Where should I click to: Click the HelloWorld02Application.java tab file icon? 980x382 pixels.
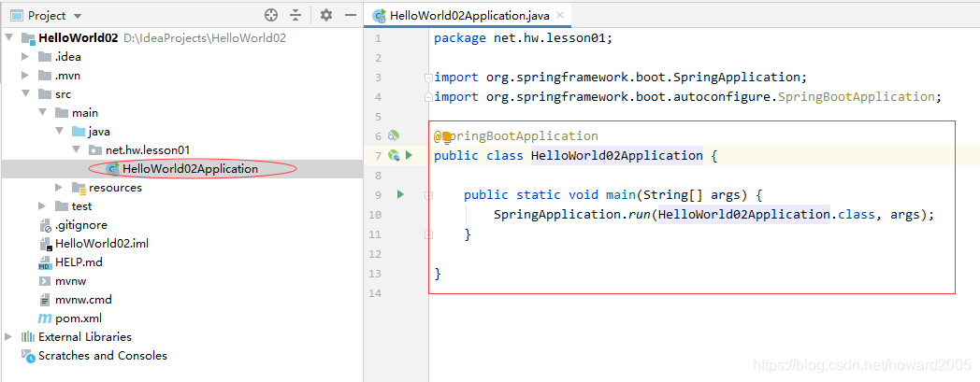point(379,16)
